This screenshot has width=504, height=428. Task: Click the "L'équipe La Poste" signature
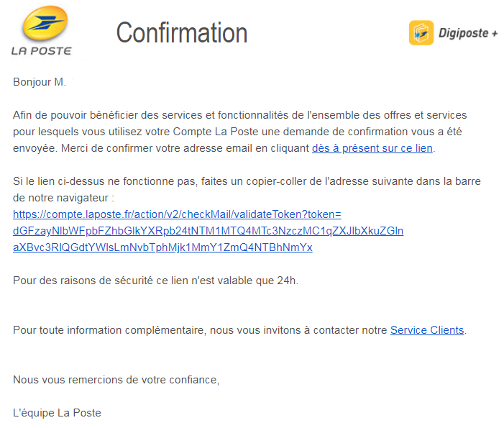click(x=57, y=413)
